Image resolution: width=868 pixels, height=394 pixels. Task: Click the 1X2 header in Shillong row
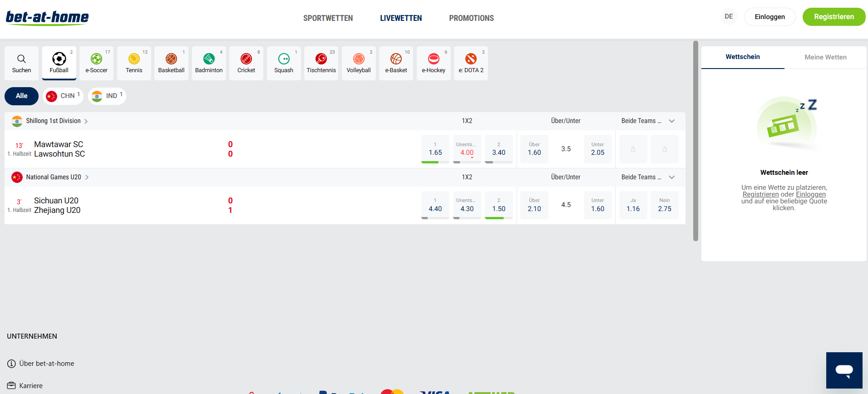tap(467, 121)
